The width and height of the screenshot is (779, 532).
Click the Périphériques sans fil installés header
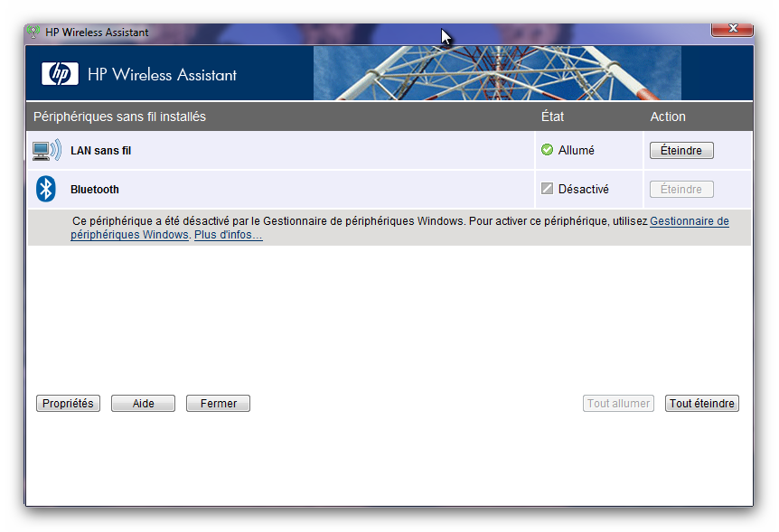tap(119, 117)
